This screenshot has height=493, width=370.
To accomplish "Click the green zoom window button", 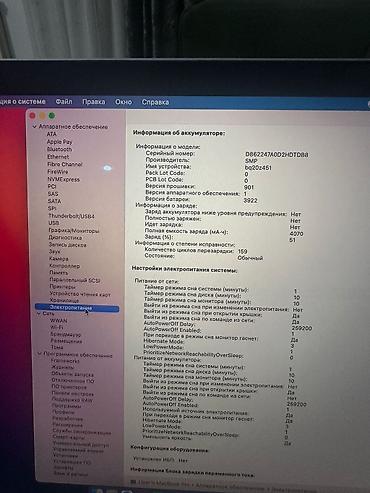I will tap(52, 116).
